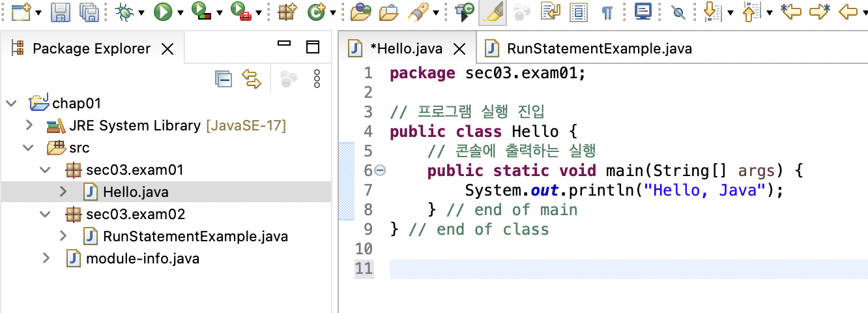Click the crossed-out circle toolbar icon
The image size is (868, 313).
pyautogui.click(x=678, y=12)
